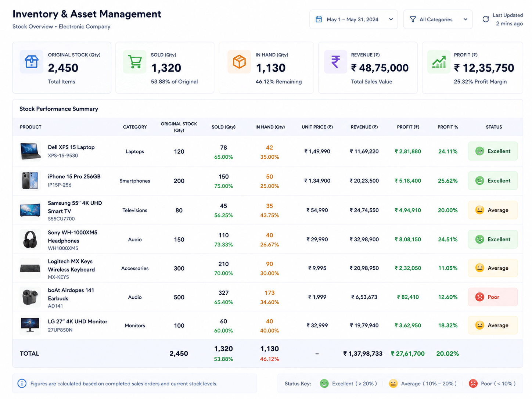Open the Dell XPS 15 Laptop thumbnail
The width and height of the screenshot is (532, 399).
click(30, 151)
